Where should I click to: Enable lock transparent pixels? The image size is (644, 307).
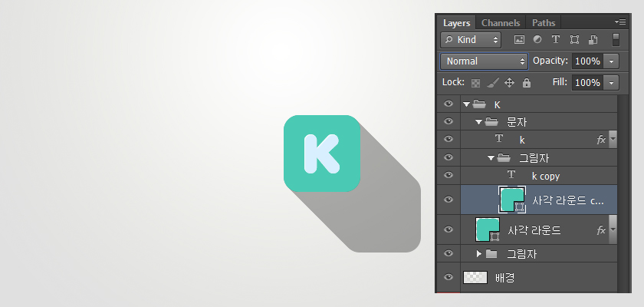pyautogui.click(x=475, y=83)
